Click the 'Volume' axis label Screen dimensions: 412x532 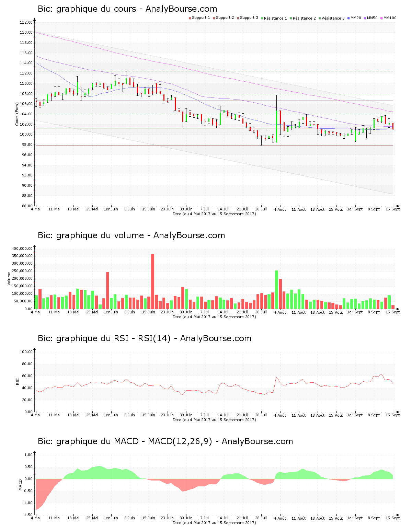[9, 279]
